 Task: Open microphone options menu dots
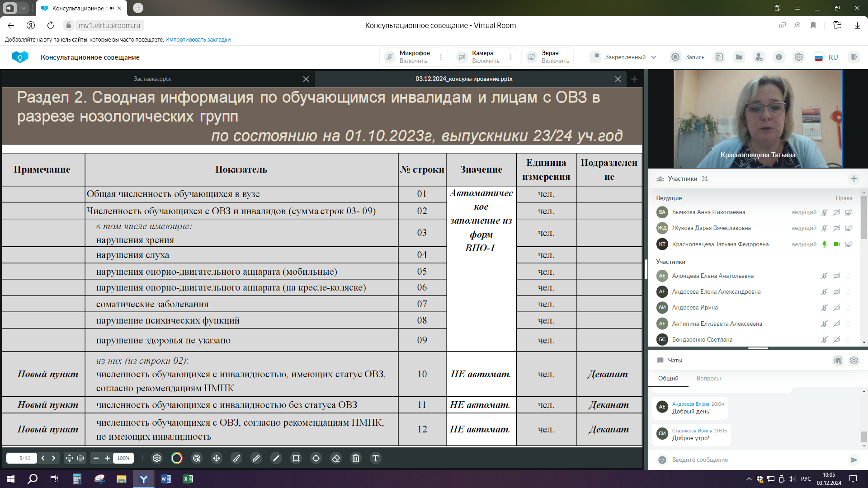(x=441, y=57)
